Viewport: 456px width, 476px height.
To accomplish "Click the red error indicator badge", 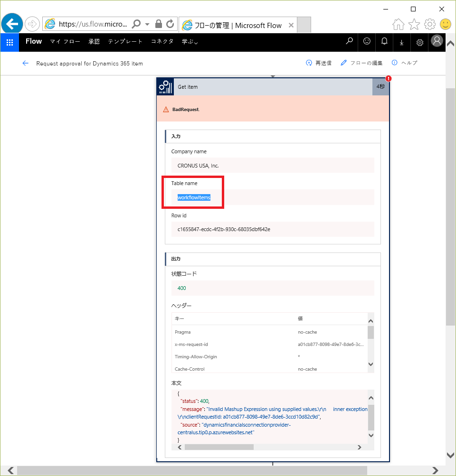I will click(x=388, y=79).
